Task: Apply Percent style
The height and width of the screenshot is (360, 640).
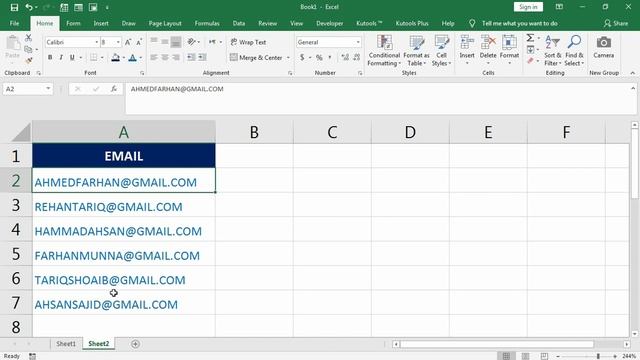Action: click(x=319, y=58)
